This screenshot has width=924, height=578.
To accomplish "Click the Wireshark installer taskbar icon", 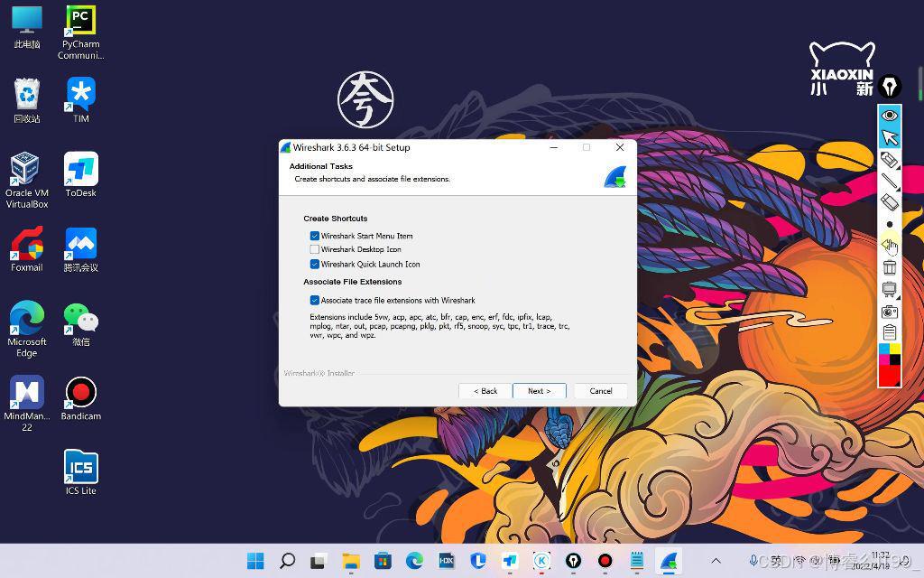I will pos(669,561).
